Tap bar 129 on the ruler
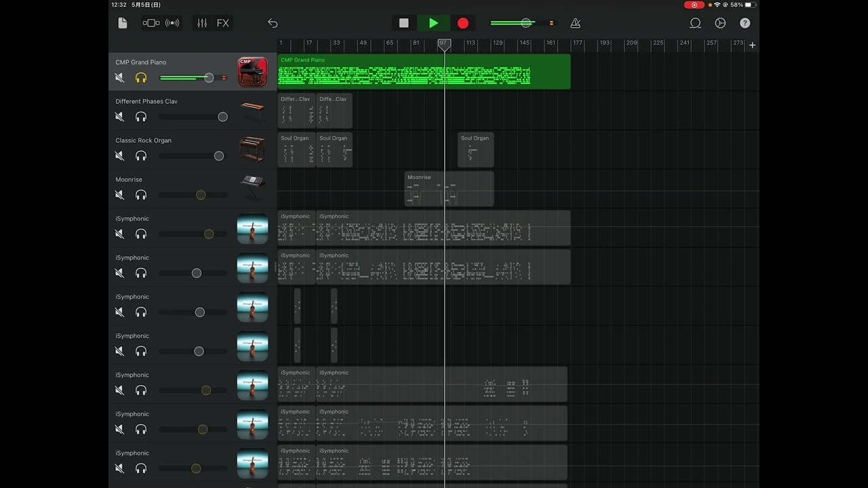Screen dimensions: 868x488 [498, 43]
